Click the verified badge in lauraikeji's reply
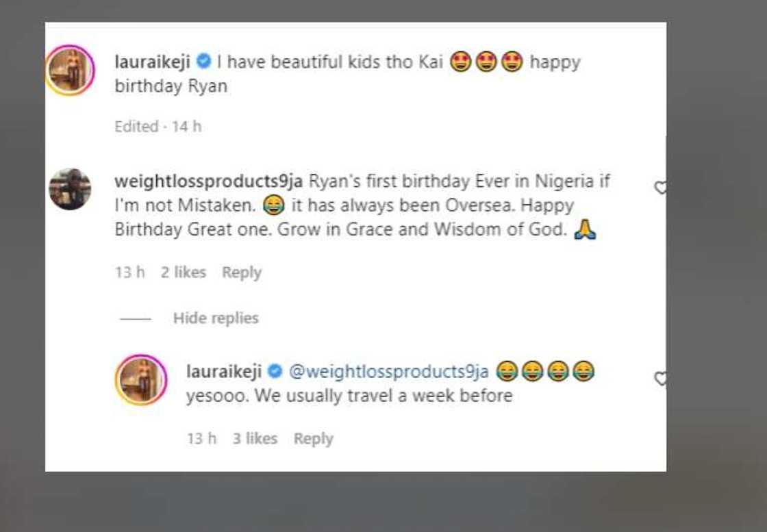The height and width of the screenshot is (532, 767). tap(275, 372)
